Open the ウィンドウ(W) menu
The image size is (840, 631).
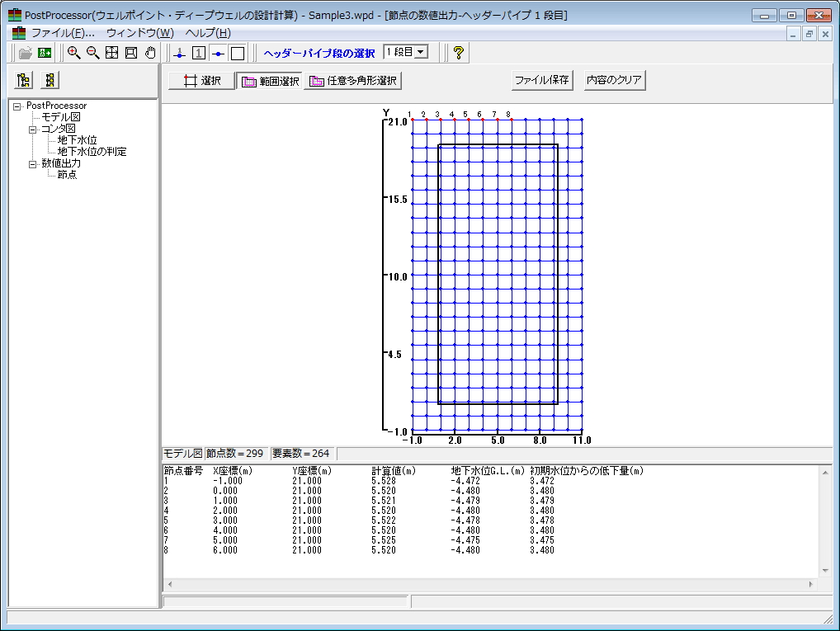click(139, 33)
